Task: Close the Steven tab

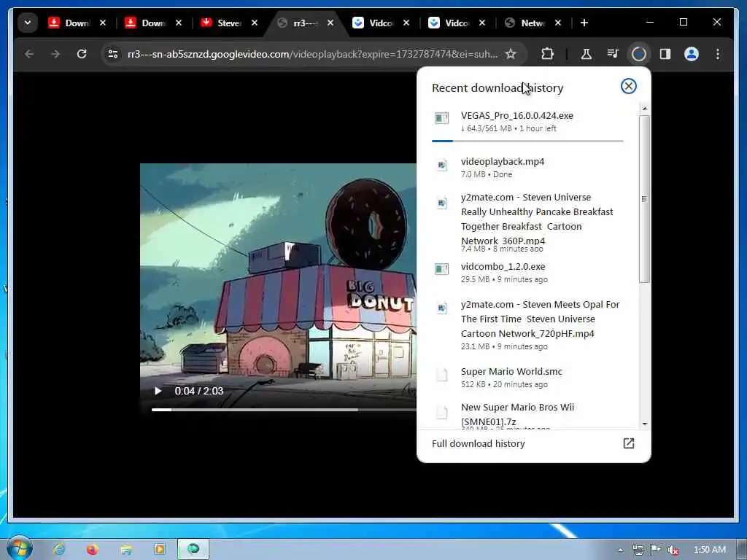Action: pyautogui.click(x=255, y=23)
